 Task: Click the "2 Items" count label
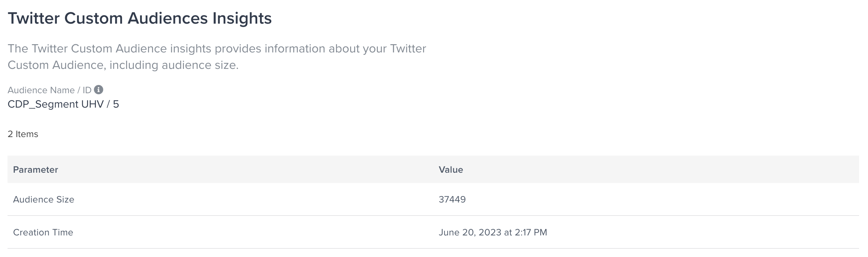(x=23, y=134)
